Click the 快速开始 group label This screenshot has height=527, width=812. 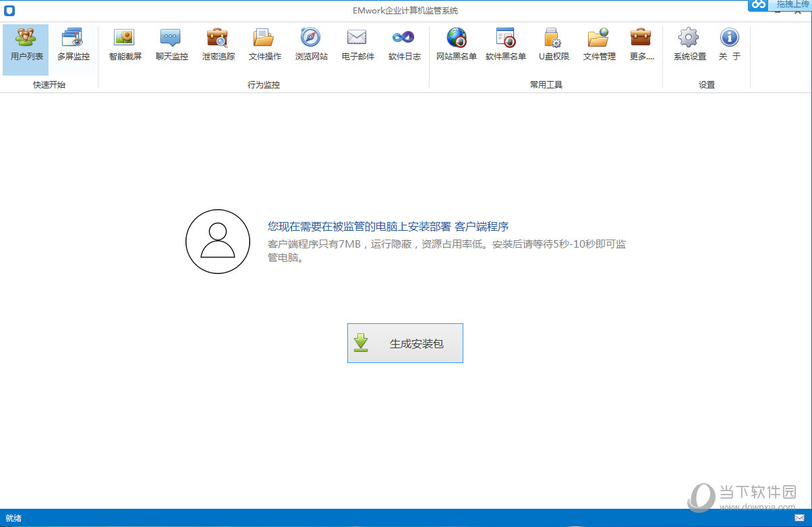point(49,85)
